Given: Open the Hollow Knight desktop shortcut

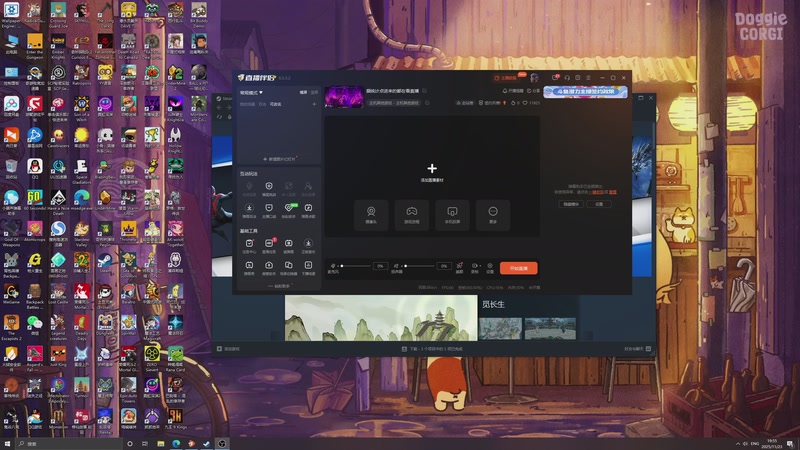Looking at the screenshot, I should pos(175,141).
